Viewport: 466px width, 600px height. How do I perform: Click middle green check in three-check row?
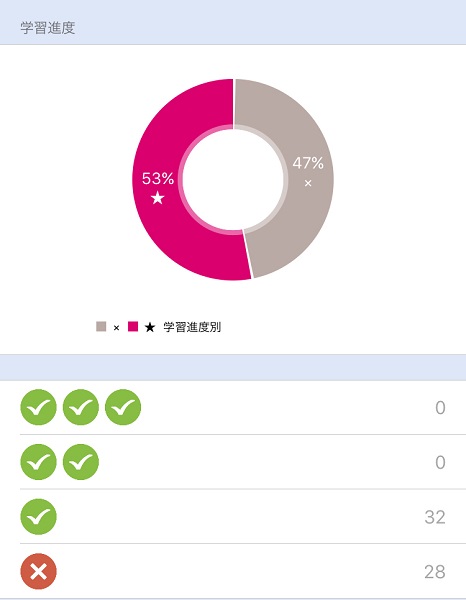(x=81, y=407)
